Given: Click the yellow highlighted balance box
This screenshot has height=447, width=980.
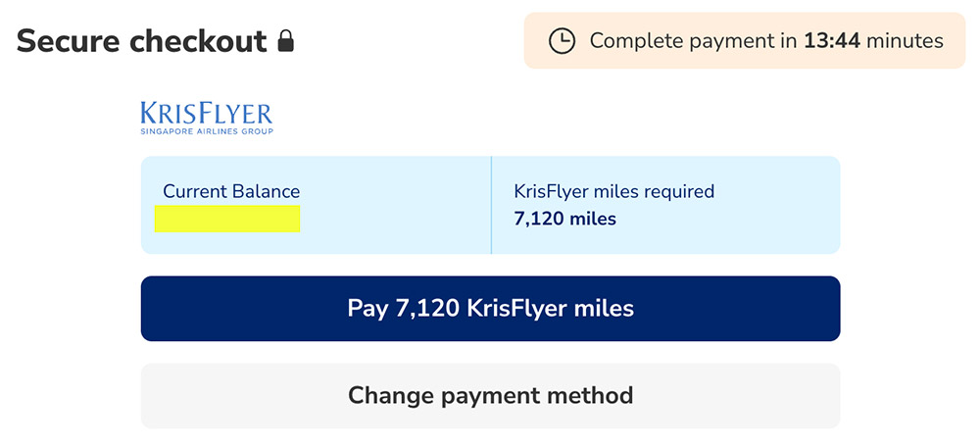Looking at the screenshot, I should [227, 219].
